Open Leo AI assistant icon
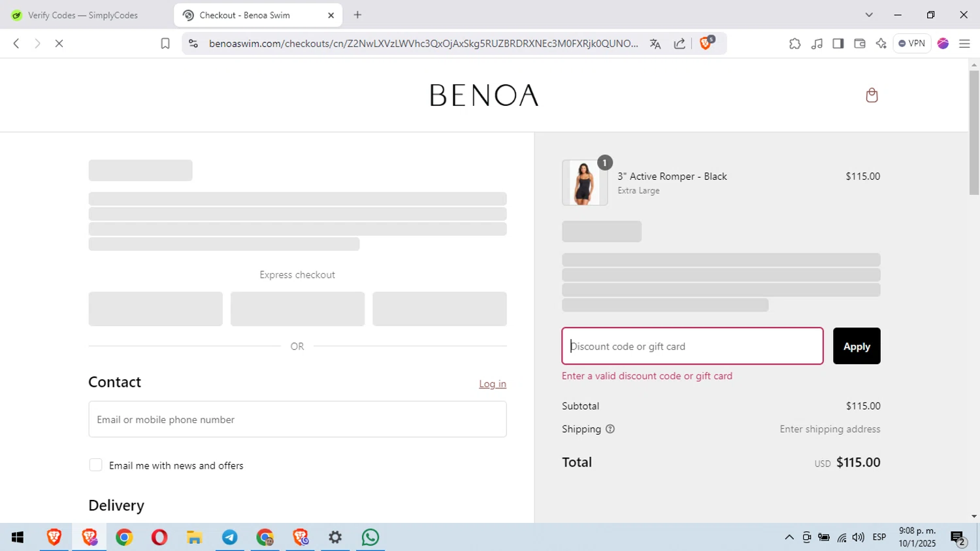The width and height of the screenshot is (980, 551). click(881, 44)
